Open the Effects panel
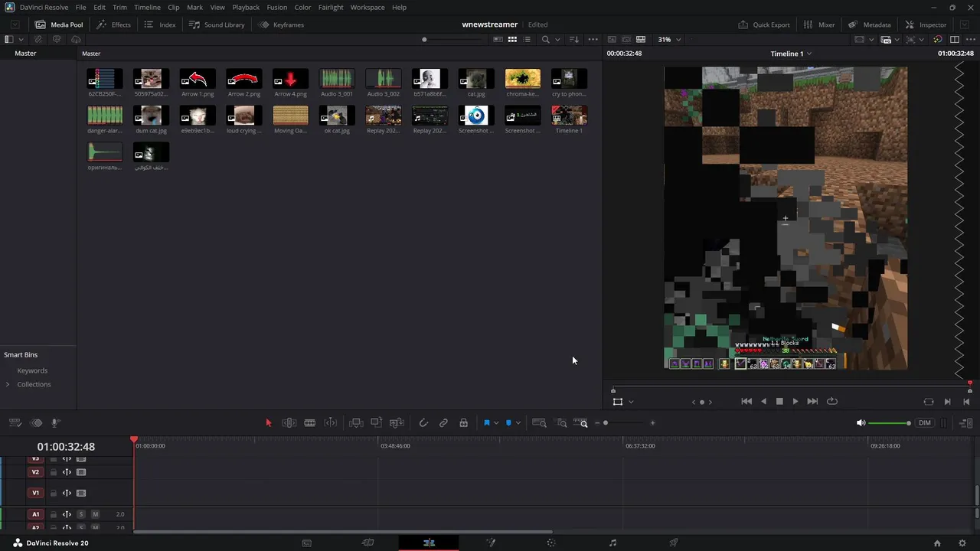The image size is (980, 551). pos(113,24)
